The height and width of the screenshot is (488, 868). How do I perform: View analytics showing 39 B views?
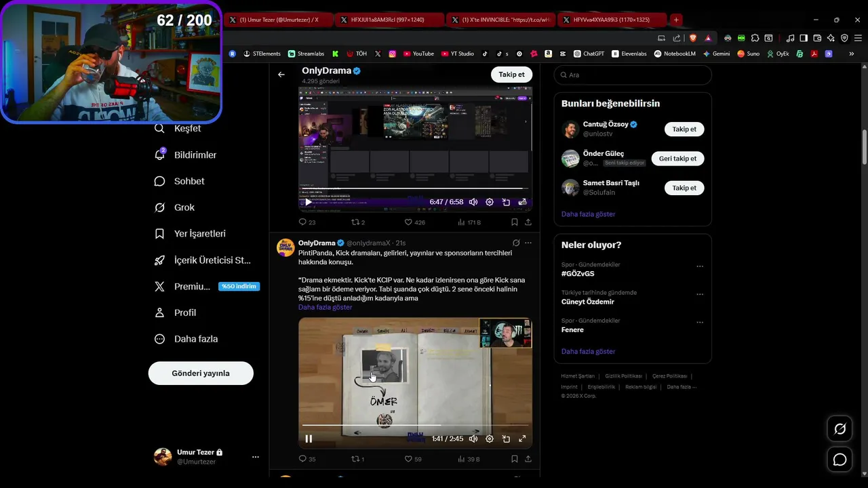pos(469,459)
